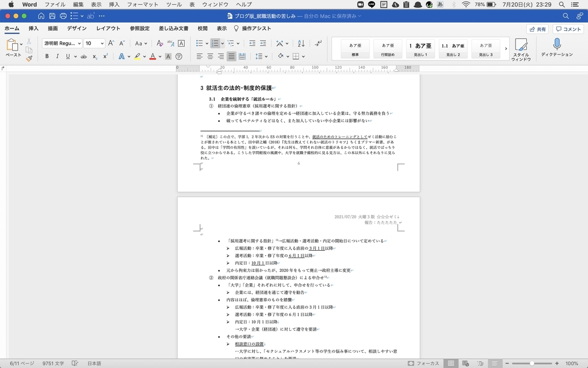The image size is (588, 368).
Task: Toggle character shading A button
Action: coord(168,56)
